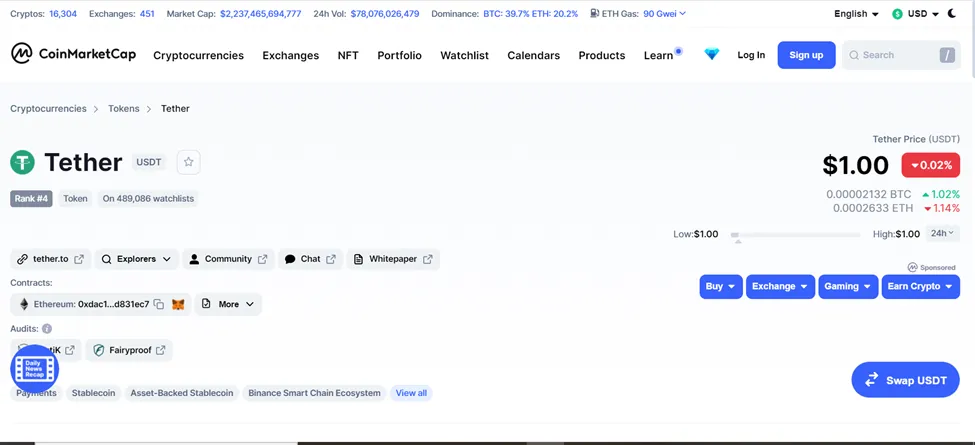Click the search magnifier icon

(854, 55)
